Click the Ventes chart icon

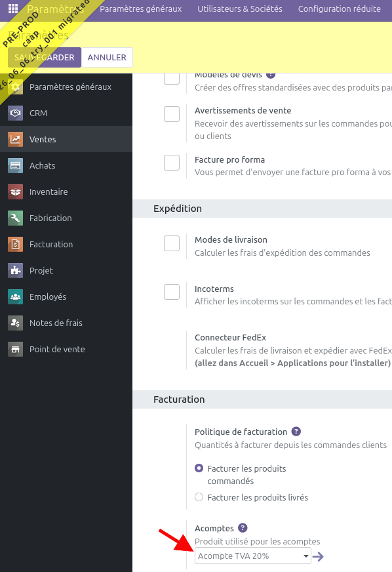[15, 139]
